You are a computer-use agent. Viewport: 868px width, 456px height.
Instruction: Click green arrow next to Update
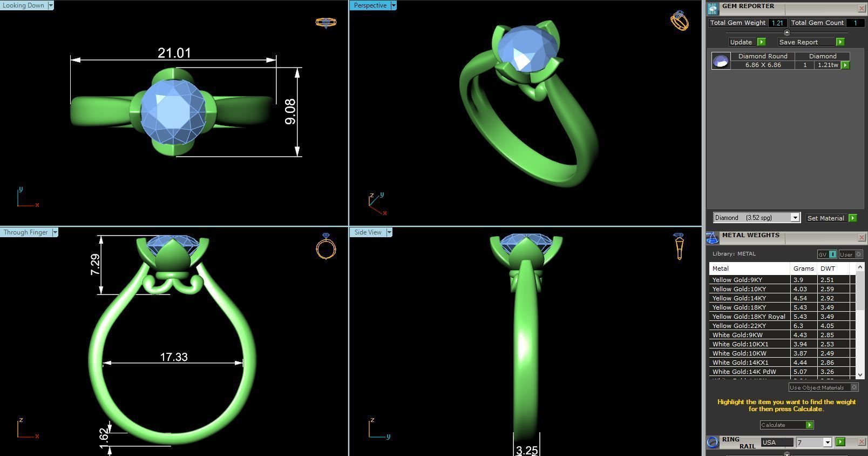pos(761,42)
